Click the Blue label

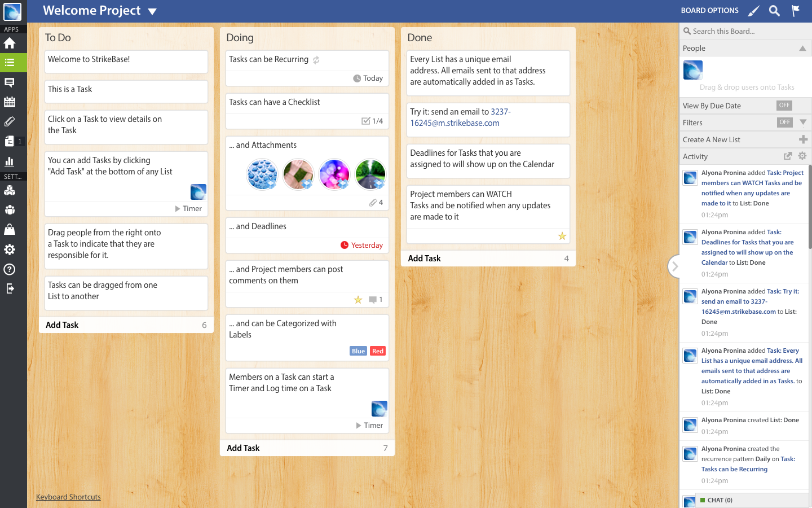pos(358,351)
